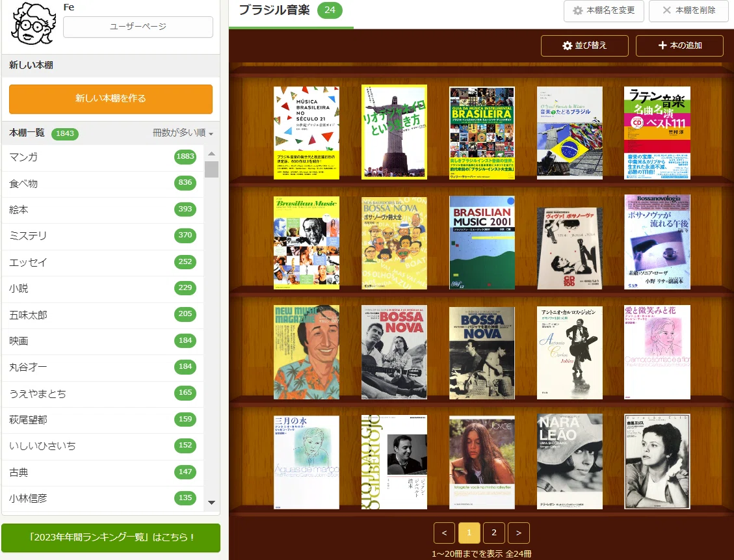Screen dimensions: 734x560
Task: Click the user avatar illustration
Action: click(x=33, y=23)
